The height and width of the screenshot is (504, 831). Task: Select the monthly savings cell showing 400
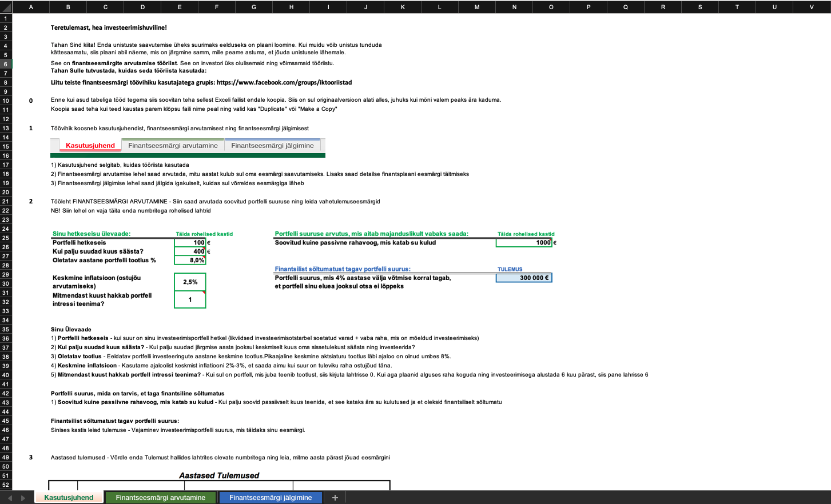pyautogui.click(x=190, y=251)
